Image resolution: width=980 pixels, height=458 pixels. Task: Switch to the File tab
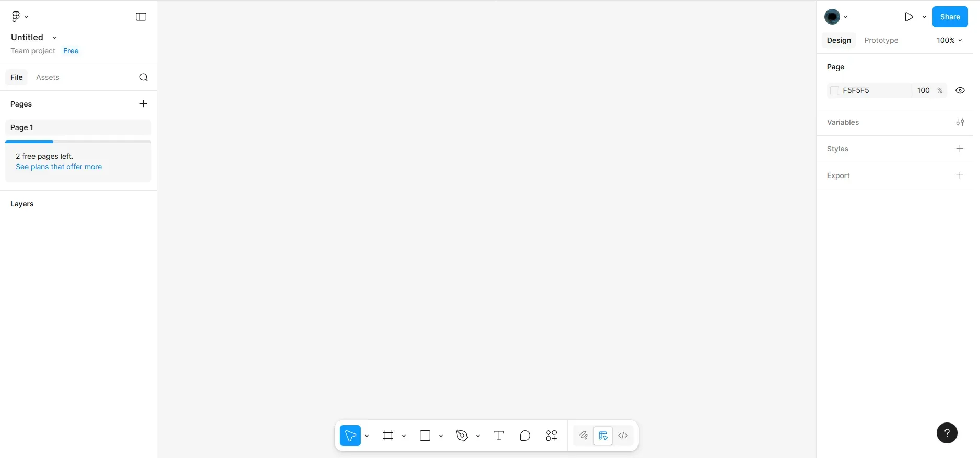[17, 77]
